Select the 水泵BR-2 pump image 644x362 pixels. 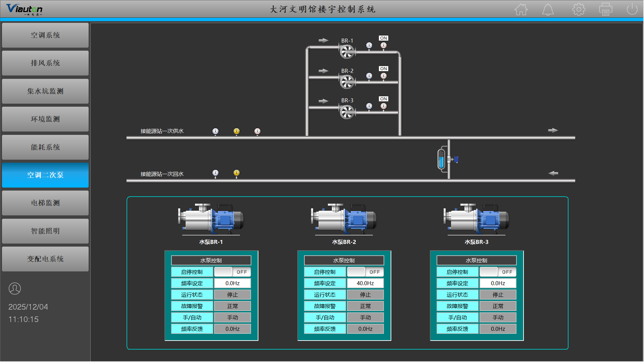pyautogui.click(x=344, y=218)
